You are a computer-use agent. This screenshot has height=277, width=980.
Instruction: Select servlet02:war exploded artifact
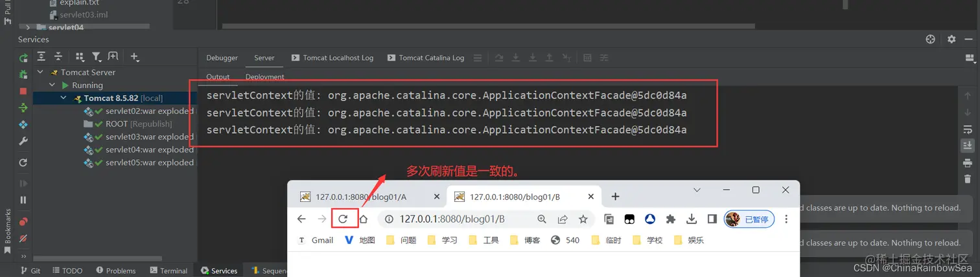[139, 111]
